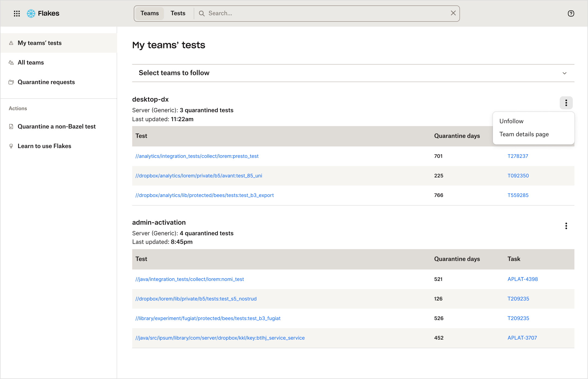Switch to the Tests tab

(178, 13)
